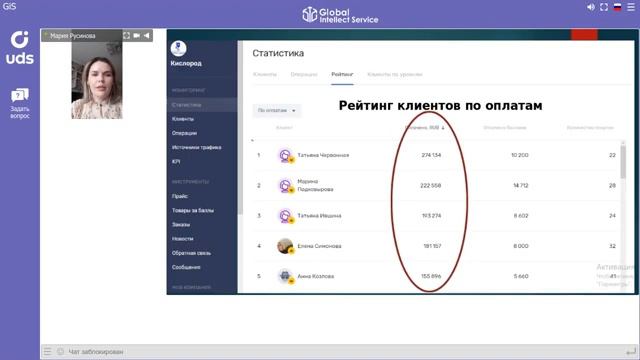This screenshot has height=360, width=640.
Task: Open Новости in the sidebar
Action: coord(182,239)
